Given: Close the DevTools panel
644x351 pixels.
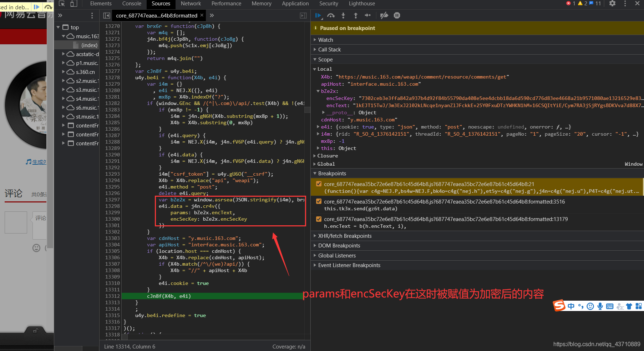Looking at the screenshot, I should point(637,4).
